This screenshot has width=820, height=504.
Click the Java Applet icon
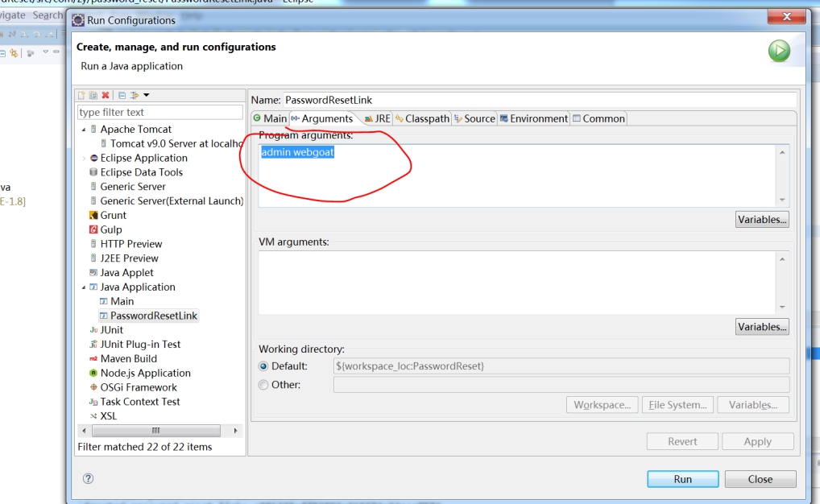click(93, 272)
